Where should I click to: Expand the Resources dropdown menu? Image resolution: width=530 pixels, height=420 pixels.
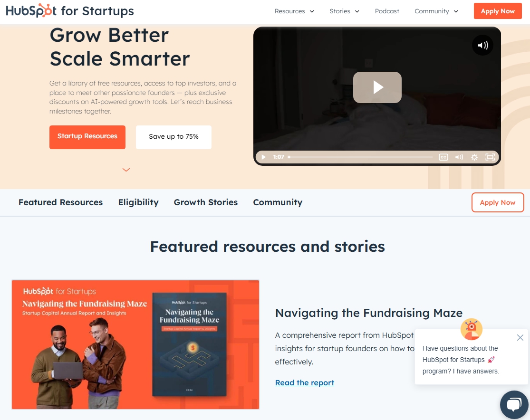[294, 11]
